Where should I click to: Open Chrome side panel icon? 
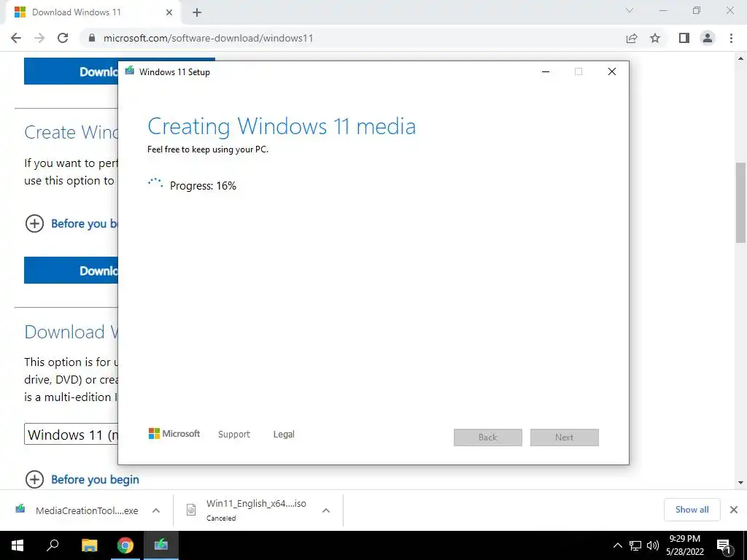tap(684, 38)
